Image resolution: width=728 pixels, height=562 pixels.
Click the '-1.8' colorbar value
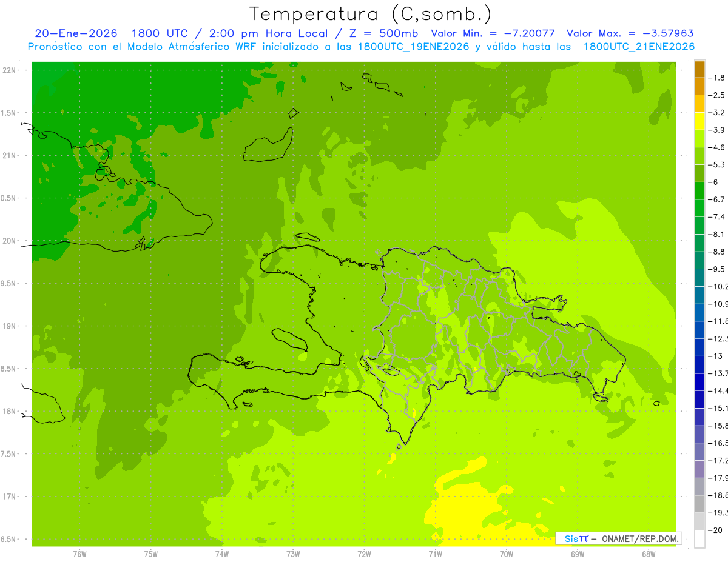[716, 78]
